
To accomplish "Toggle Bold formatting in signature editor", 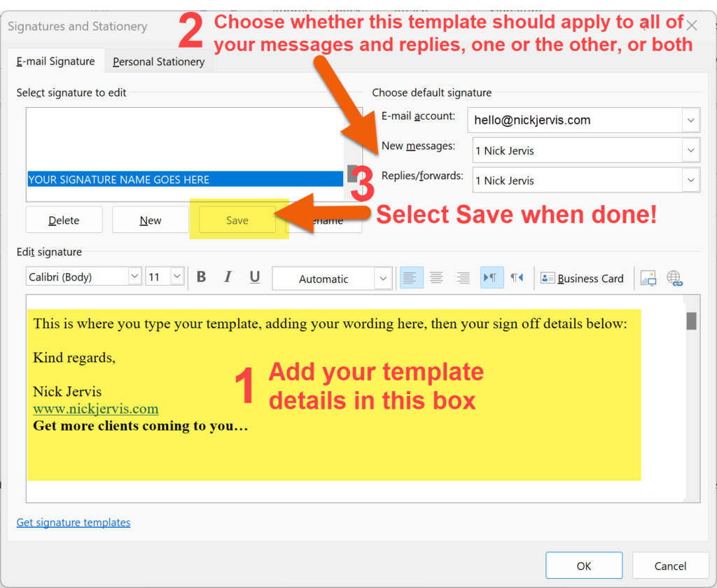I will pos(201,277).
